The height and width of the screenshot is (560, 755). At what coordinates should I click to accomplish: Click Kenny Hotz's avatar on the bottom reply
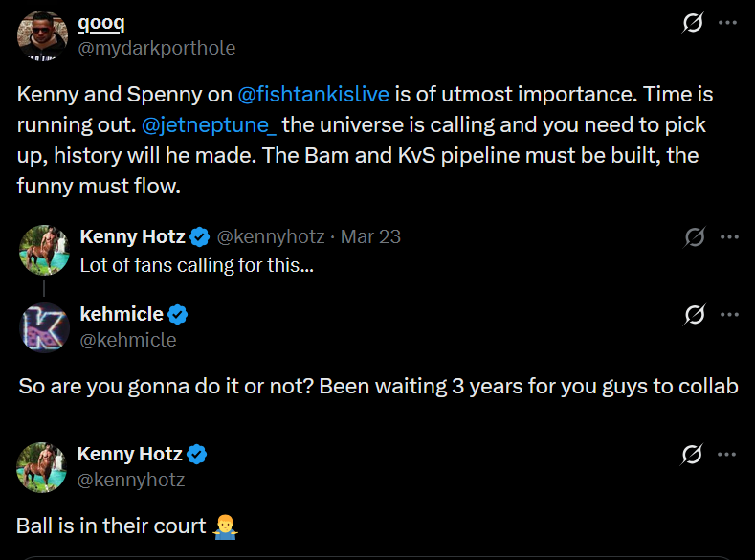point(41,466)
